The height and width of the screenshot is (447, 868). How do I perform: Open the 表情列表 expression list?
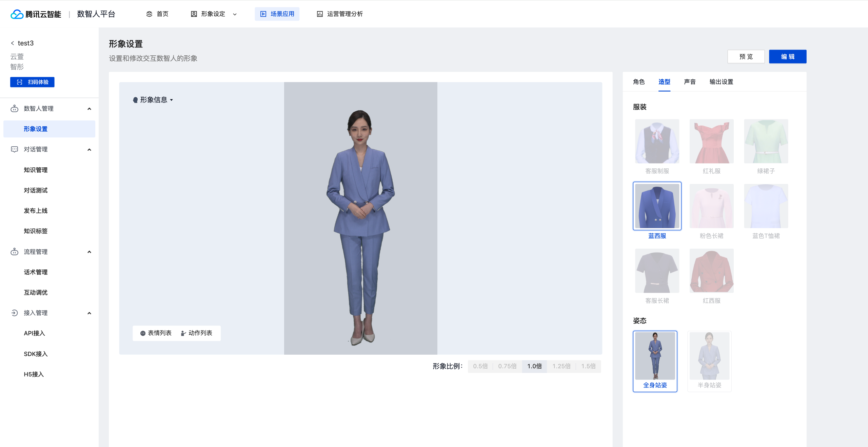pos(156,333)
